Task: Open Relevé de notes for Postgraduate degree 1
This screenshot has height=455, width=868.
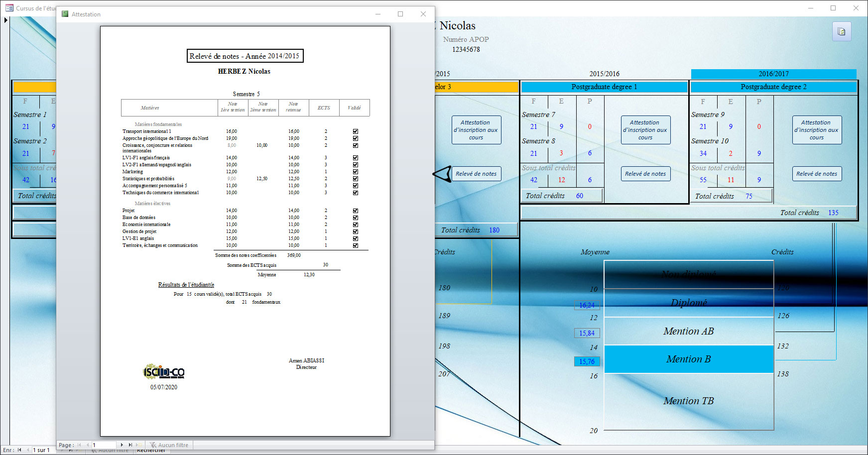Action: tap(645, 174)
